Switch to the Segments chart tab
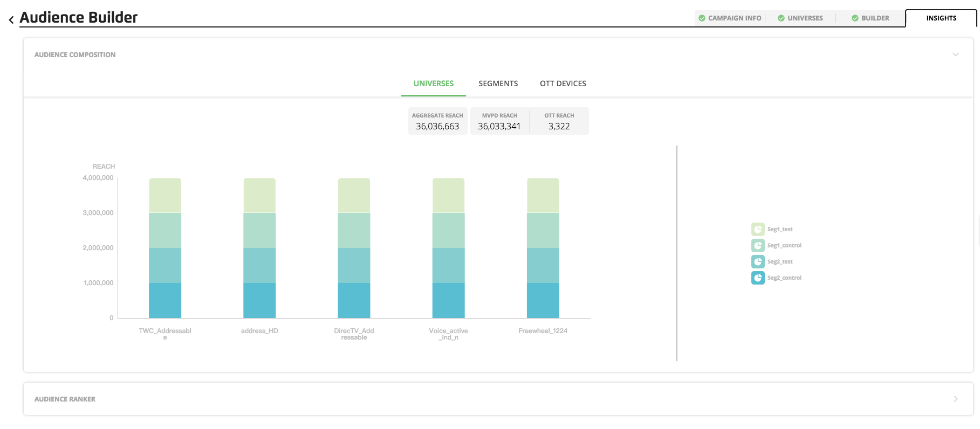The width and height of the screenshot is (980, 429). pyautogui.click(x=498, y=84)
